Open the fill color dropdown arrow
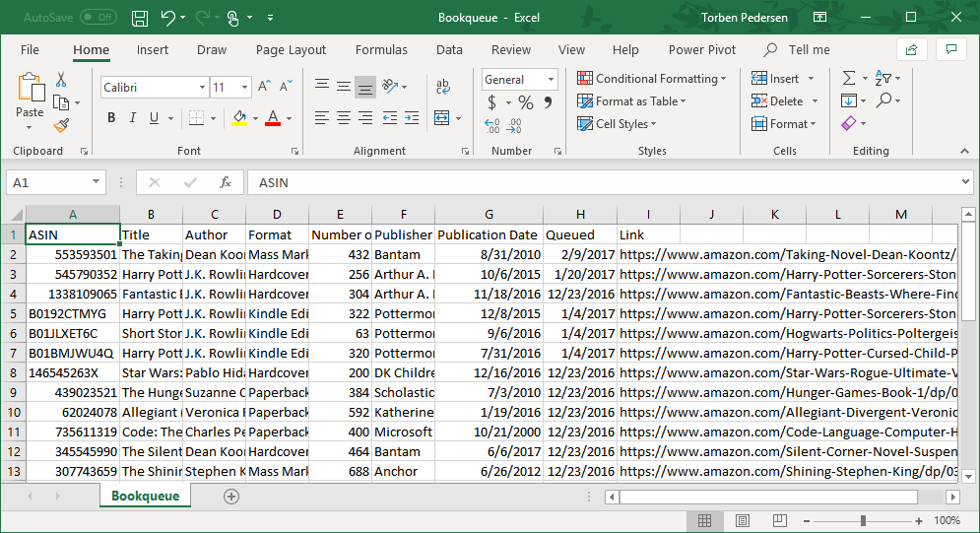 coord(255,118)
